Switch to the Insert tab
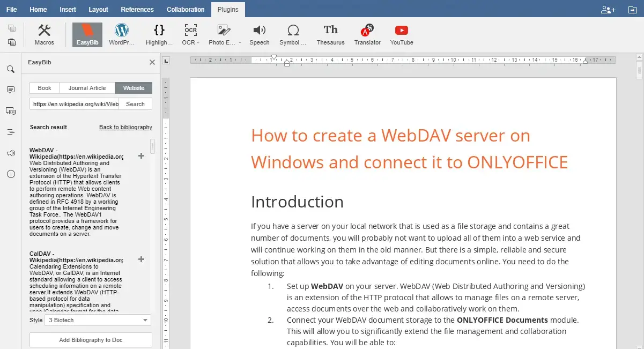 pyautogui.click(x=68, y=10)
